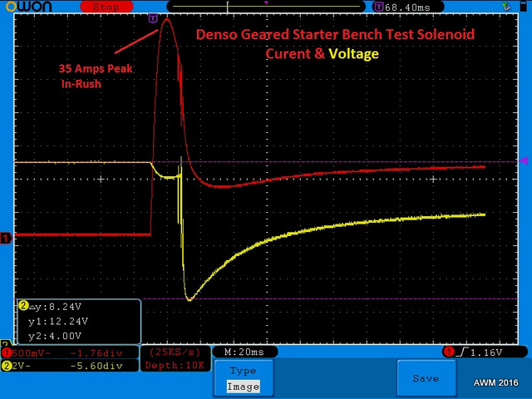This screenshot has width=532, height=399.
Task: Click the Denso Geared Starter title text
Action: coord(335,35)
